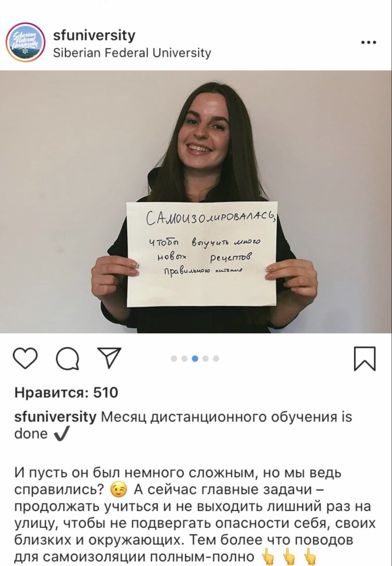Viewport: 392px width, 566px height.
Task: Tap the post photo of the girl
Action: coord(196,202)
